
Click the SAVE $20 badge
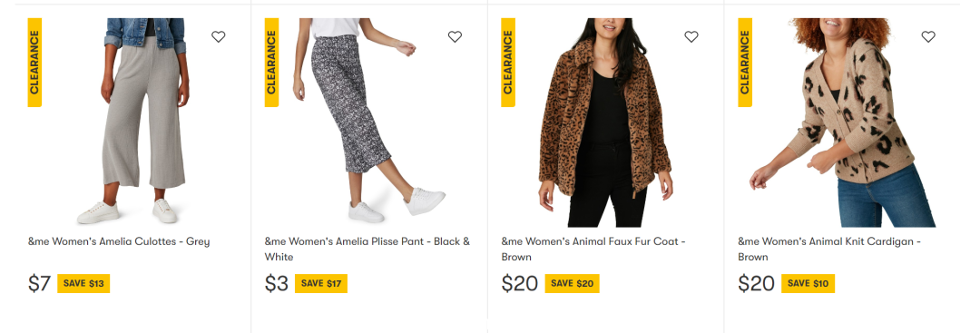572,284
